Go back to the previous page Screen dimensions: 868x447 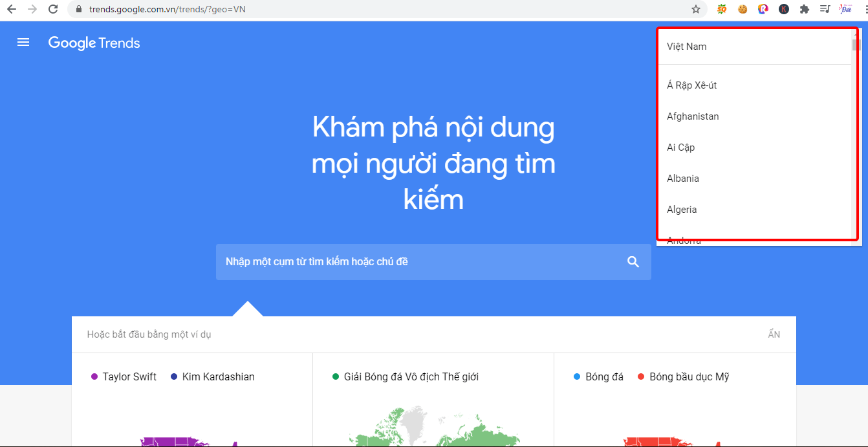[12, 9]
